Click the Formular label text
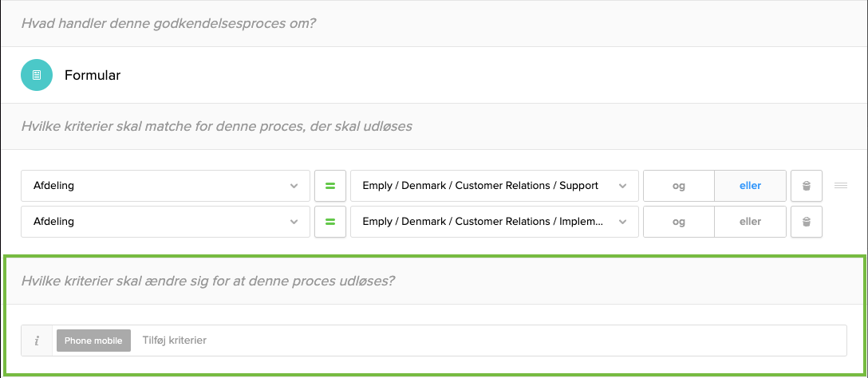Screen dimensions: 868x378 tap(93, 76)
